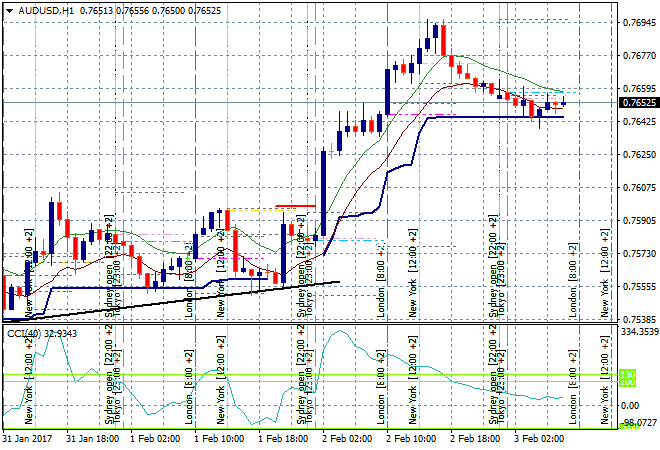Select the 1 Feb 18:00 time label
This screenshot has height=450, width=660.
click(x=284, y=438)
